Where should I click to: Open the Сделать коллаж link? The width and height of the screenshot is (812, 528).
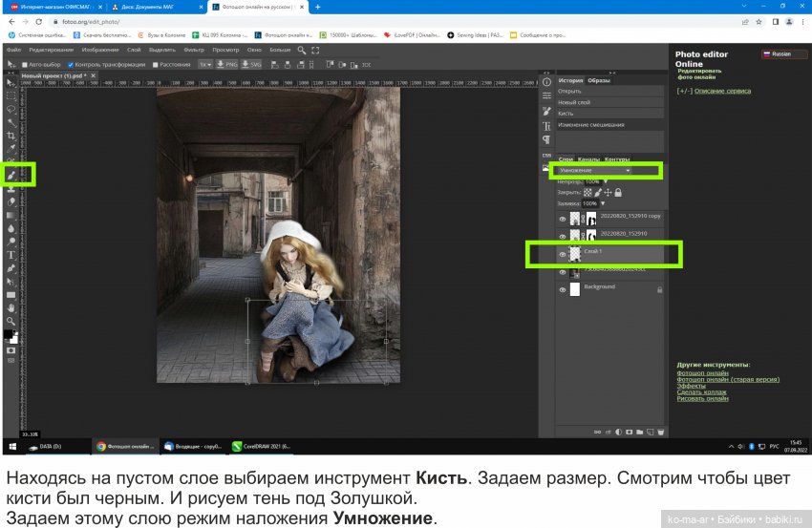pos(702,392)
